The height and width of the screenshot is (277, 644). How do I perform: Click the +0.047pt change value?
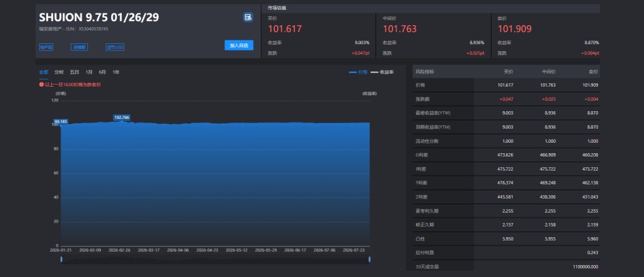click(x=360, y=53)
